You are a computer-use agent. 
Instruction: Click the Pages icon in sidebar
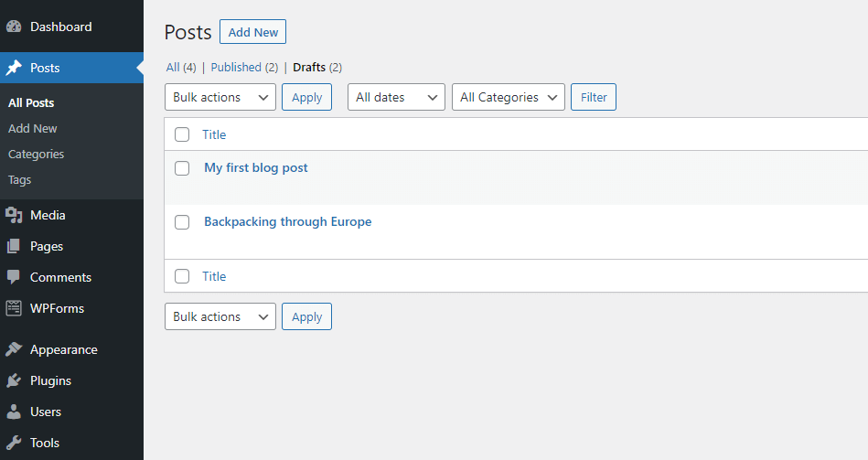[x=14, y=247]
